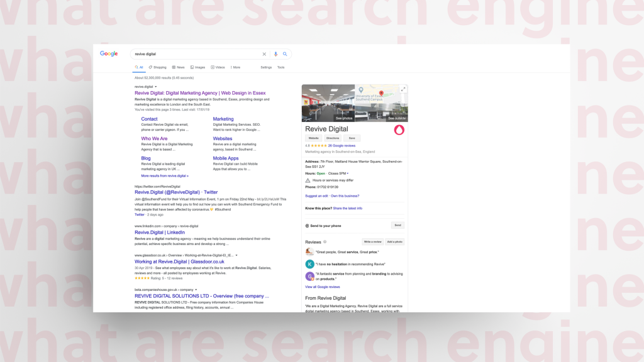Open the Revive.Digital Twitter result
This screenshot has width=644, height=362.
point(176,192)
